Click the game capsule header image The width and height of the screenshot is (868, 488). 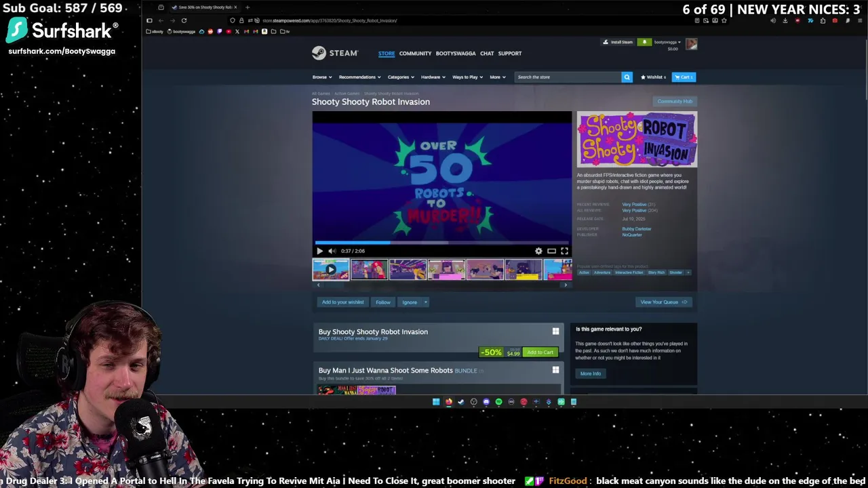637,140
